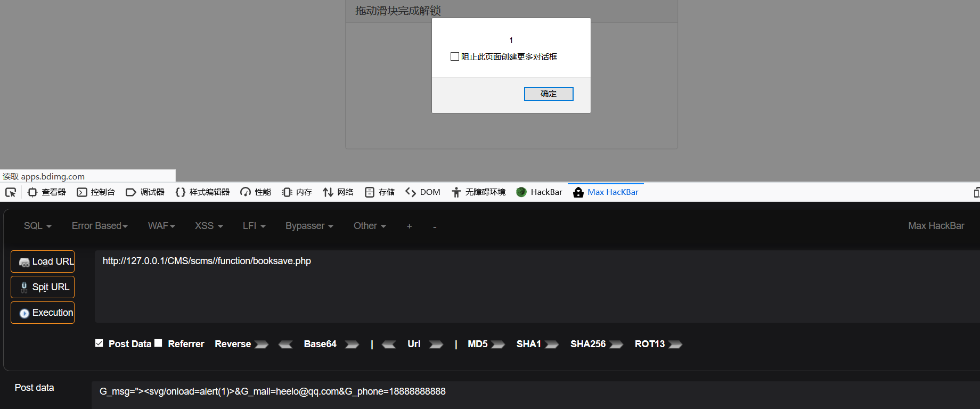Screen dimensions: 980x409
Task: Click the MD5 hash arrow
Action: [x=498, y=345]
